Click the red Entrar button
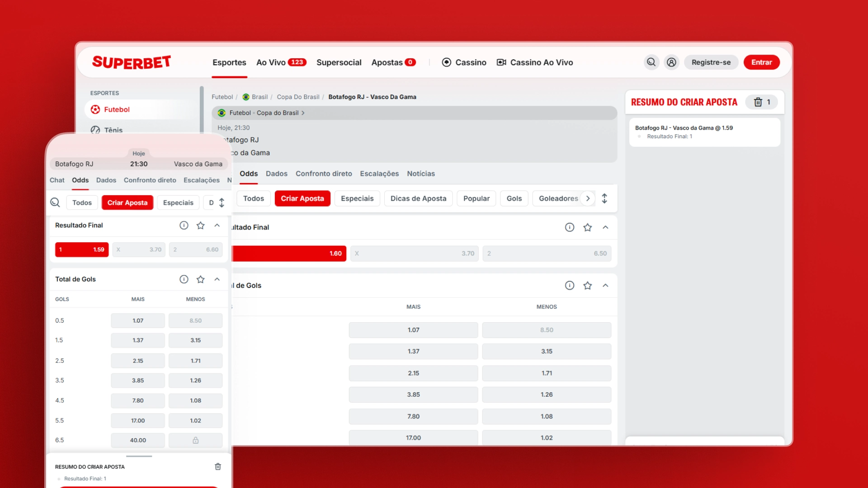 coord(762,62)
